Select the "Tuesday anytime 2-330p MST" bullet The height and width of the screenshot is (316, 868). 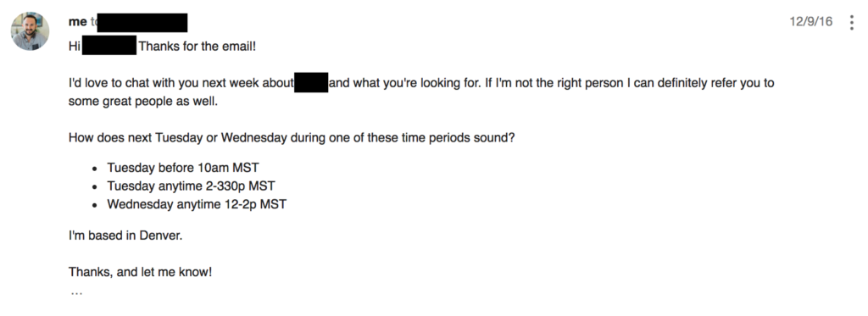click(191, 186)
